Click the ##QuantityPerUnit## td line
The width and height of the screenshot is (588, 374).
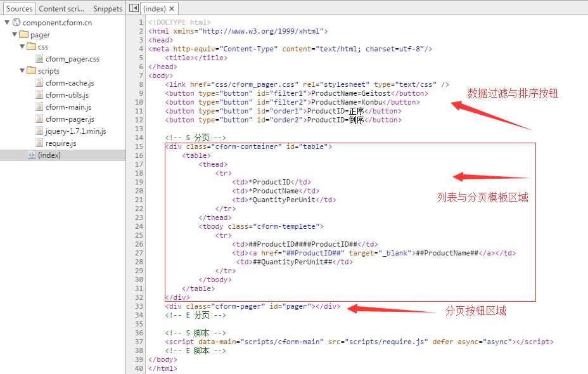pos(295,262)
